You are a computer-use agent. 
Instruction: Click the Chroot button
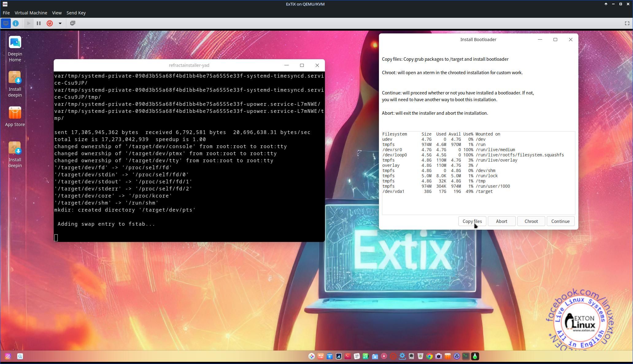coord(531,221)
